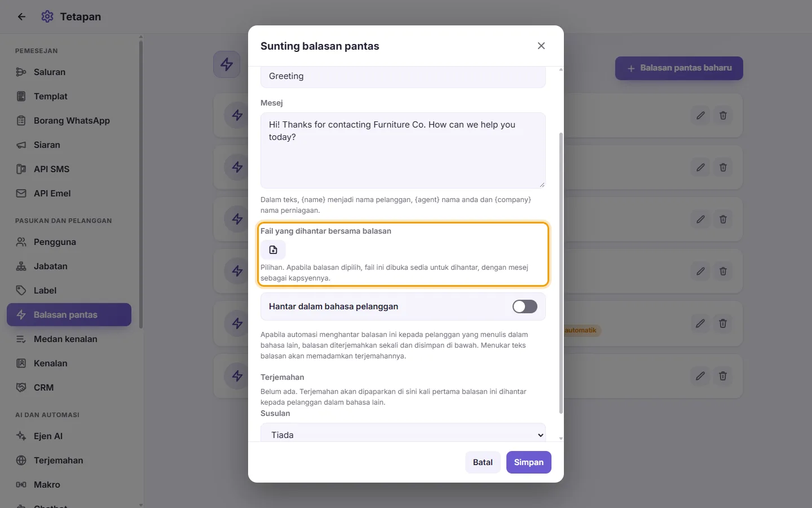Click the Tetapan gear icon
The width and height of the screenshot is (812, 508).
pyautogui.click(x=47, y=17)
